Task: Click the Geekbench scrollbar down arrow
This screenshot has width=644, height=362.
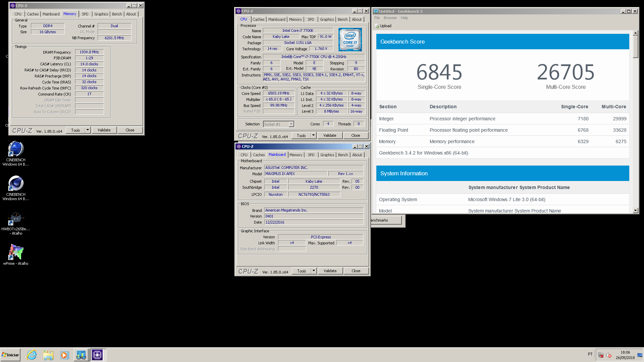Action: (x=635, y=210)
